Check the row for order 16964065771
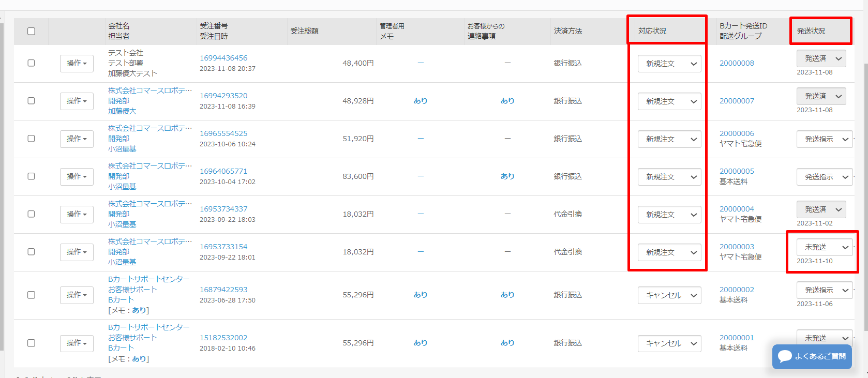Screen dimensions: 868x378 click(x=31, y=176)
